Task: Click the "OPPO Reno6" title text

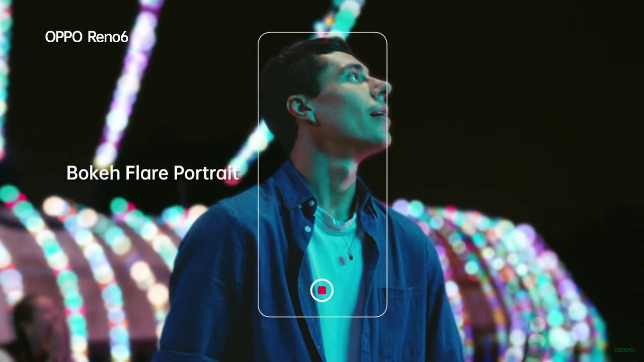Action: click(87, 37)
